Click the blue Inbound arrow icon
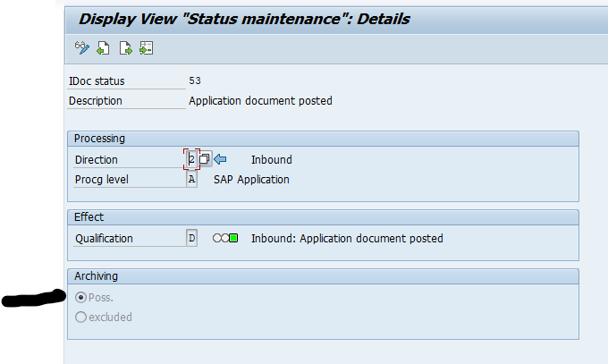The image size is (608, 364). (x=220, y=159)
